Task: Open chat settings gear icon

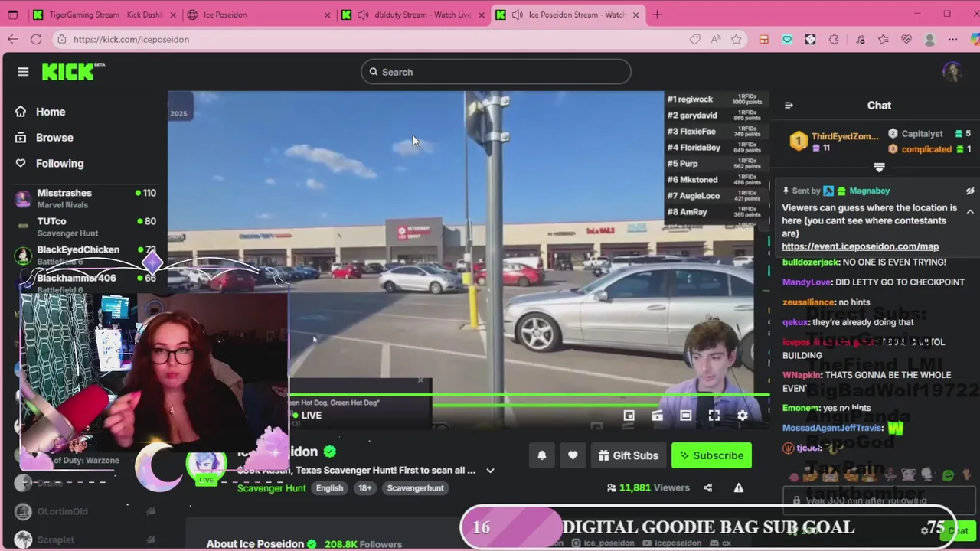Action: tap(925, 530)
